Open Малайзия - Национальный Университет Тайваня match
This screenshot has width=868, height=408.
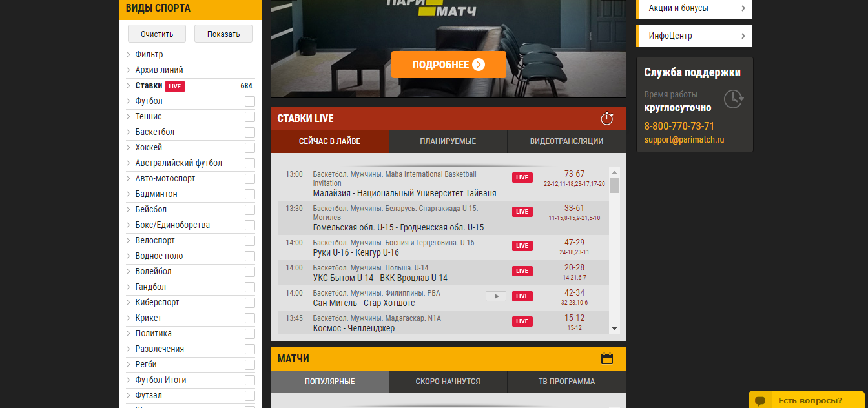pos(405,193)
